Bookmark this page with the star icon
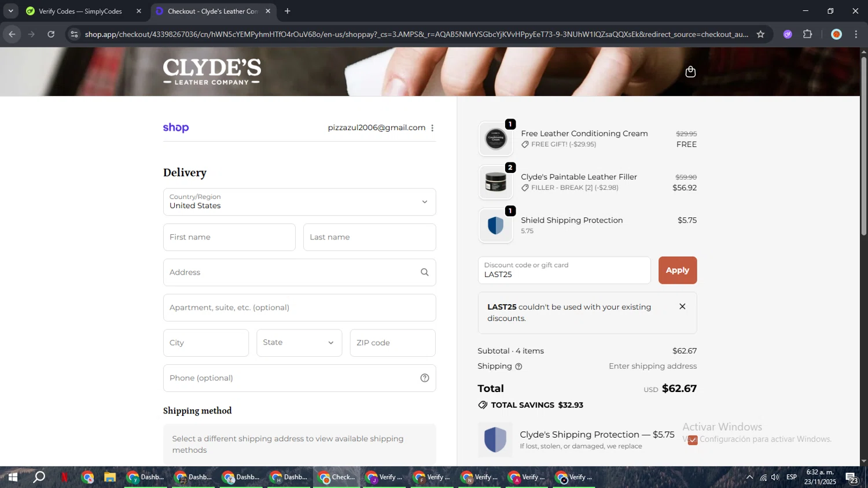This screenshot has width=868, height=488. click(760, 34)
